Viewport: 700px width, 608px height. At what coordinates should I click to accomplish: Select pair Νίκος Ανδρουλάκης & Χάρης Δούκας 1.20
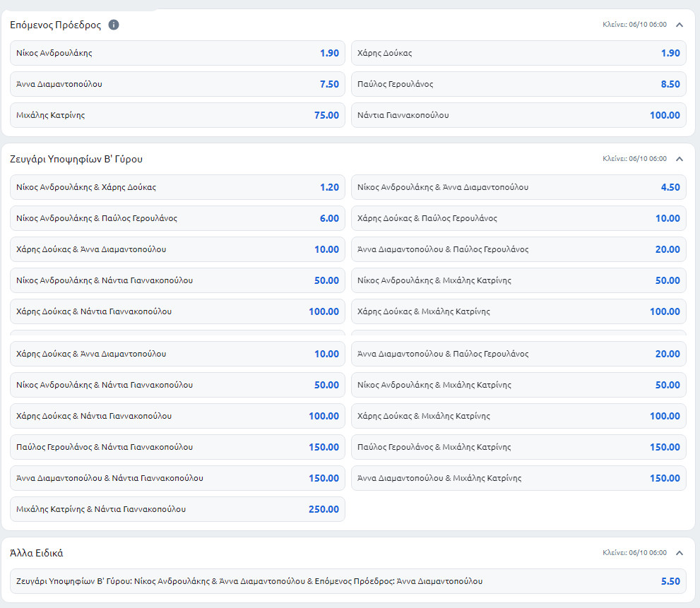click(177, 187)
